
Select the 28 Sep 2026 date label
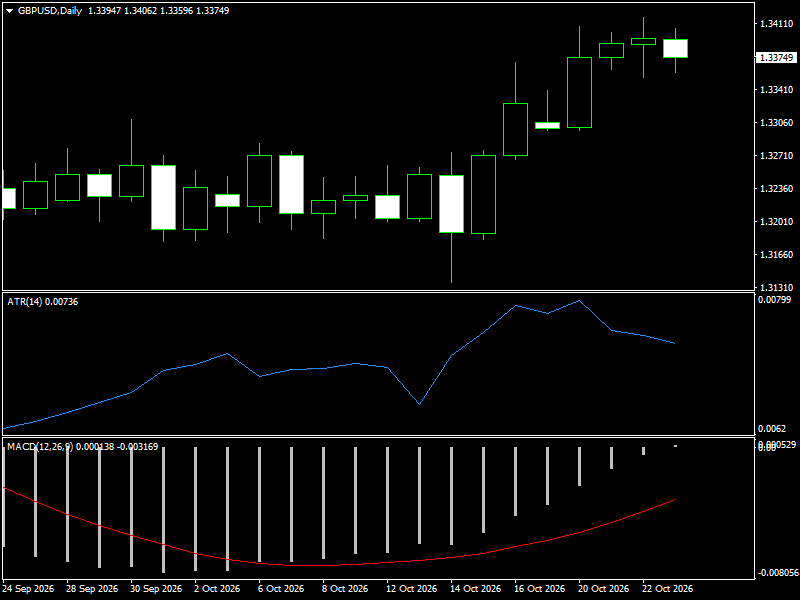[x=92, y=589]
